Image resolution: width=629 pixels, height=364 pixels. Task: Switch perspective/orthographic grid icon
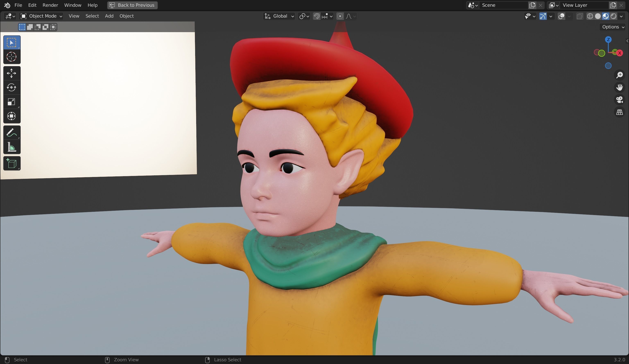click(x=620, y=112)
